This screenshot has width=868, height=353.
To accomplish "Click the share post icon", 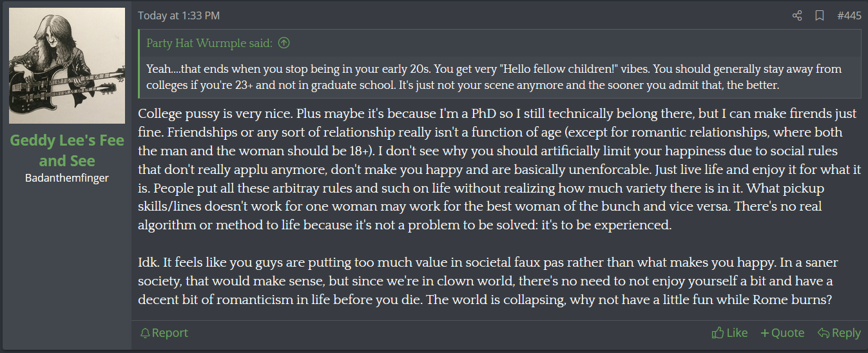I will tap(797, 16).
